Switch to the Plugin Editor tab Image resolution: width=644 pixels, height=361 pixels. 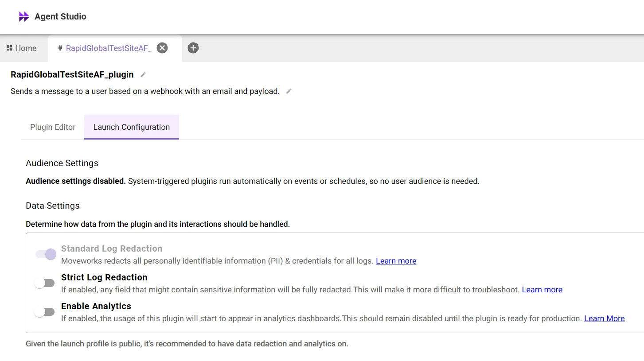click(53, 127)
